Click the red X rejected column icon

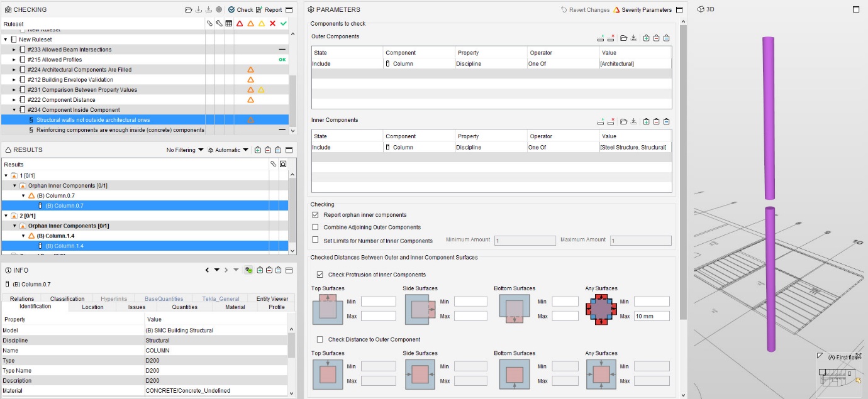(x=272, y=24)
